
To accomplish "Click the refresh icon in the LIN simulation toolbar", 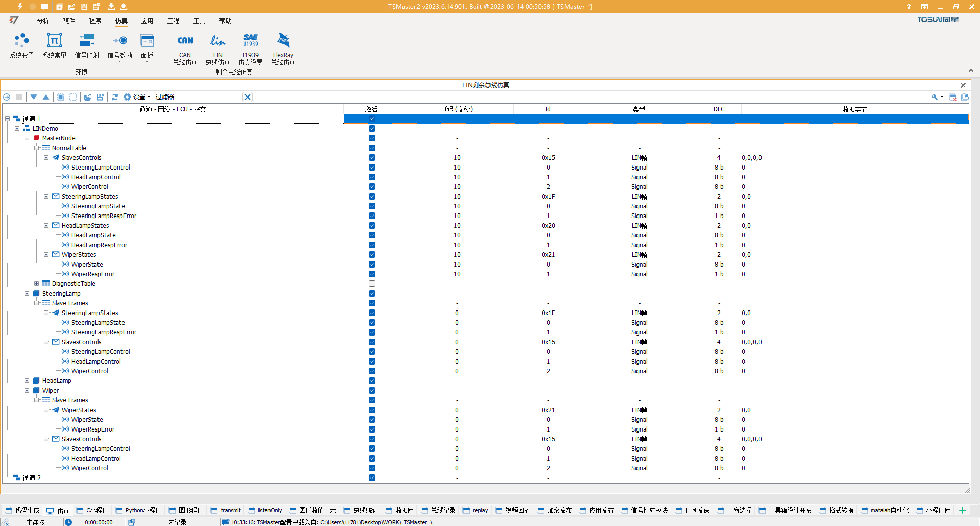I will coord(115,97).
